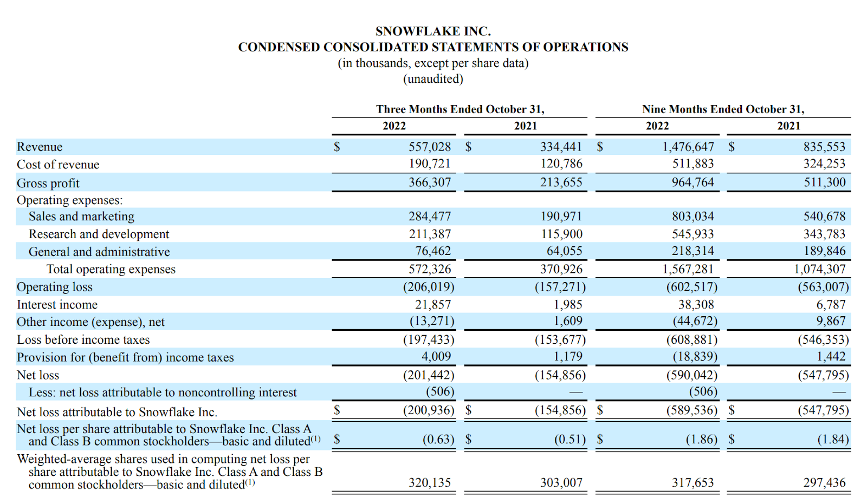Image resolution: width=867 pixels, height=504 pixels.
Task: Click the Gross profit label
Action: click(48, 183)
